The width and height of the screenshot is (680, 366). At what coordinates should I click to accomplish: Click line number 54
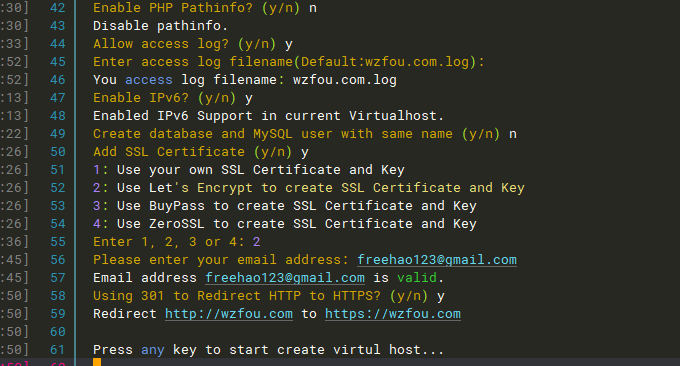click(x=58, y=224)
